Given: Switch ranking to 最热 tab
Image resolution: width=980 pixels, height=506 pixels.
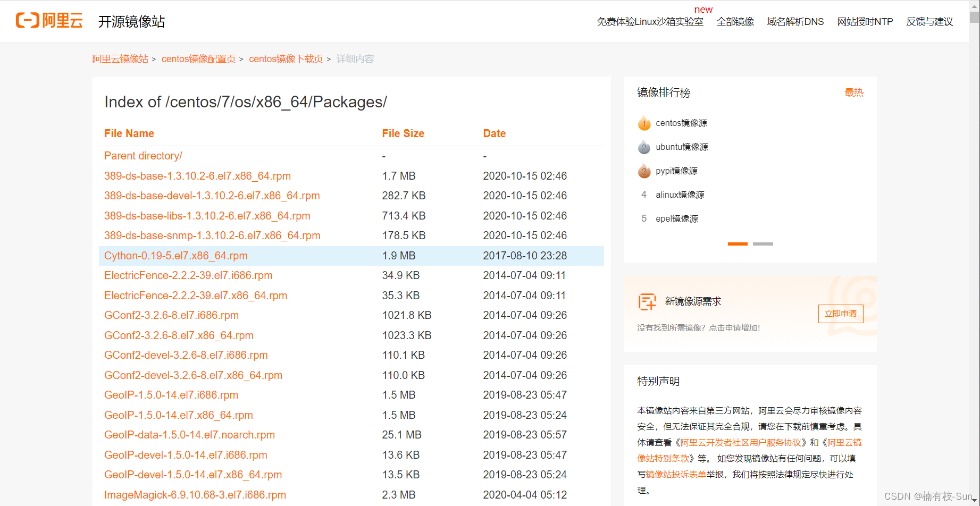Looking at the screenshot, I should click(x=854, y=92).
